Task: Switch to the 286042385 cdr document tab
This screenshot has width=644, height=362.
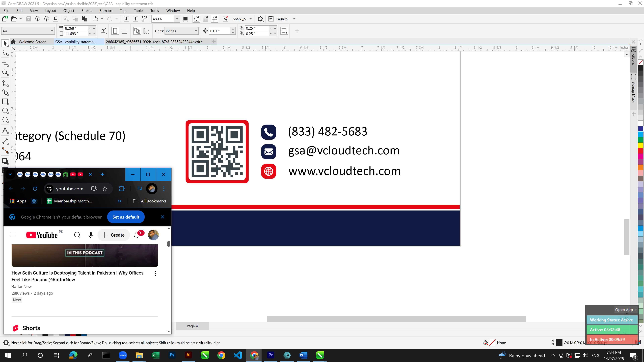Action: (154, 42)
